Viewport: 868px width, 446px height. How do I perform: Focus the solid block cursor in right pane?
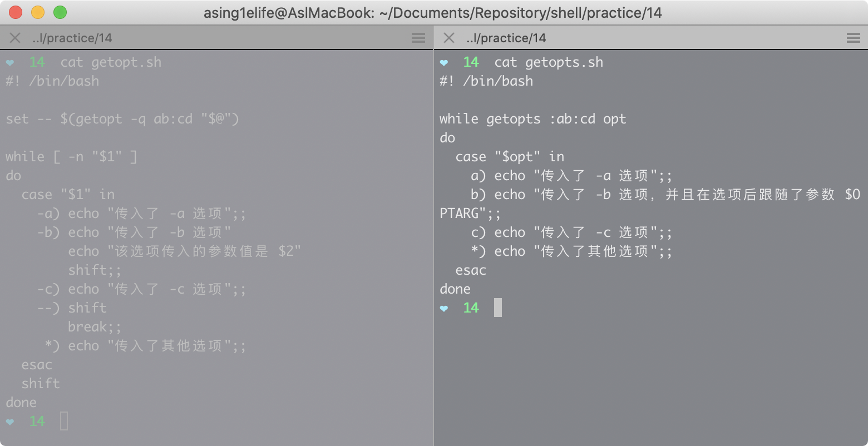(x=498, y=308)
